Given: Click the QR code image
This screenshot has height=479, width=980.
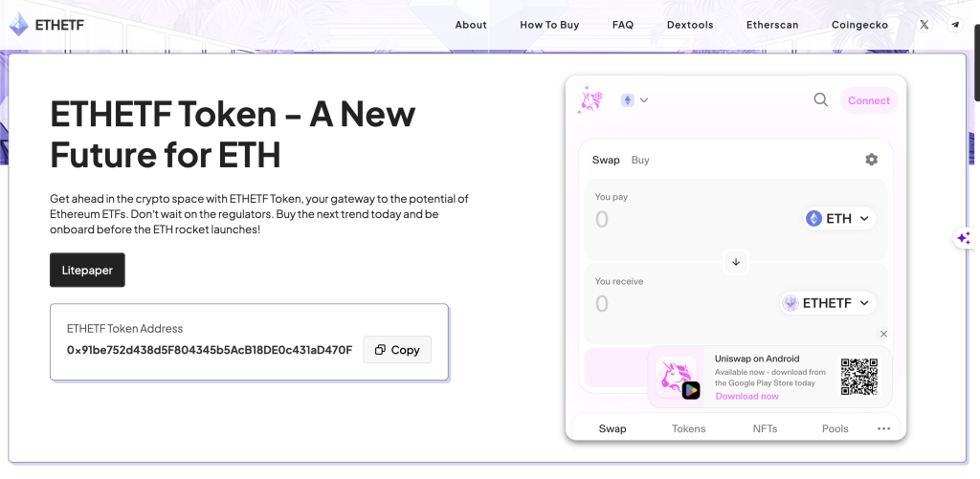Looking at the screenshot, I should pos(859,377).
